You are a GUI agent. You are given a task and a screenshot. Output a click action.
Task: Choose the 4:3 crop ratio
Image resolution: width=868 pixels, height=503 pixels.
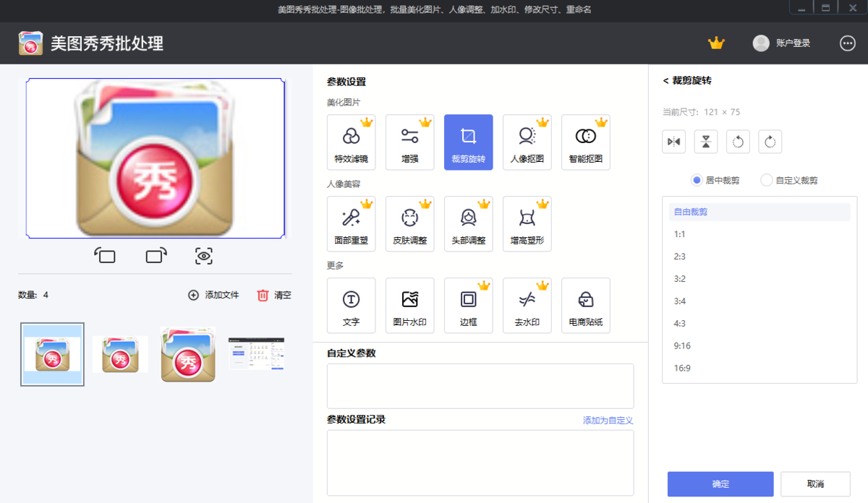[x=759, y=323]
